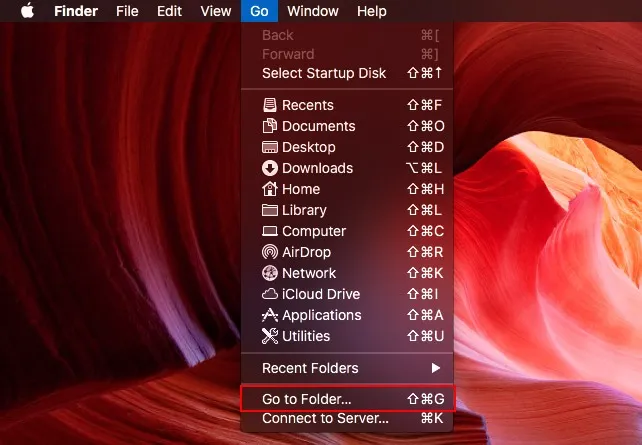Image resolution: width=642 pixels, height=445 pixels.
Task: Open the Apple menu
Action: (x=27, y=11)
